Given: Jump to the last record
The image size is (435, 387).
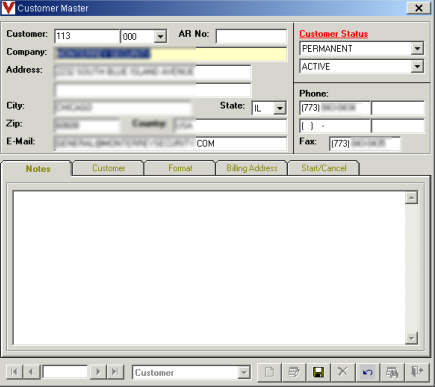Looking at the screenshot, I should (x=115, y=372).
